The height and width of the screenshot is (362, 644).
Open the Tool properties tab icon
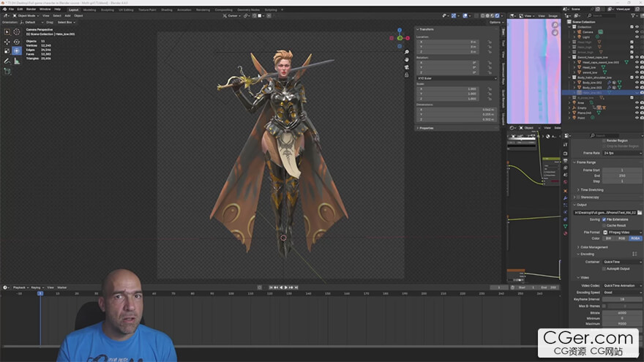point(565,145)
